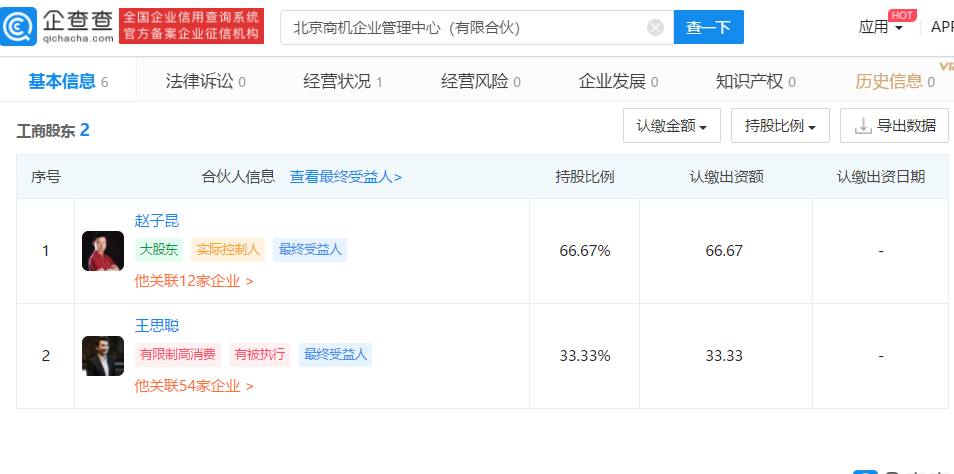Click the 33.33 subscribed amount cell
The image size is (954, 474).
pyautogui.click(x=724, y=356)
